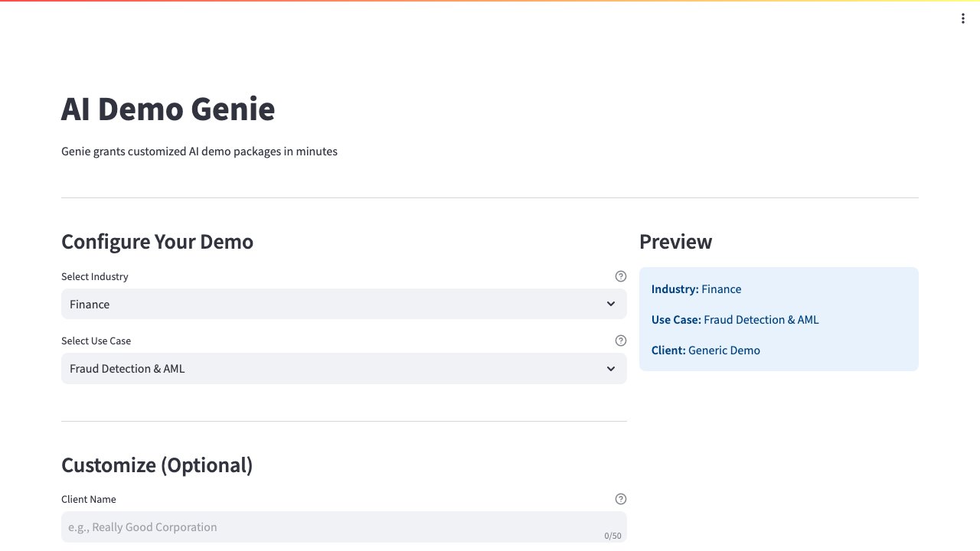Click the 'Select Use Case' field label
Image resolution: width=980 pixels, height=551 pixels.
click(x=98, y=341)
